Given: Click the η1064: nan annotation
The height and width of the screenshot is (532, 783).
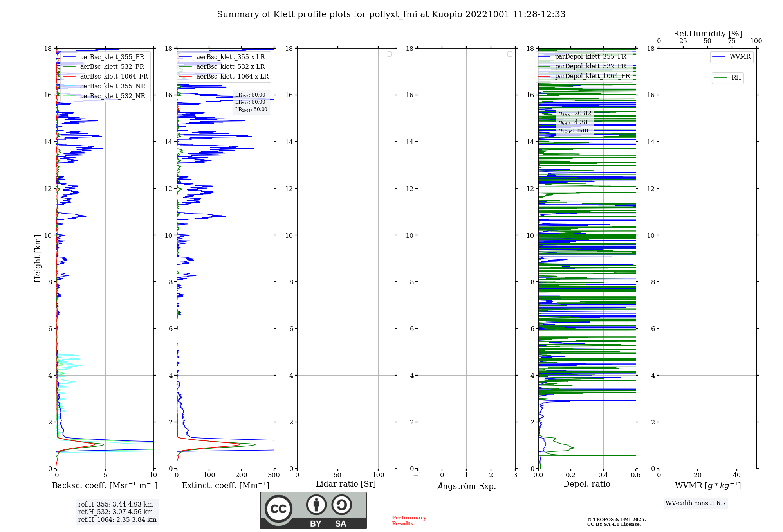Looking at the screenshot, I should [573, 131].
